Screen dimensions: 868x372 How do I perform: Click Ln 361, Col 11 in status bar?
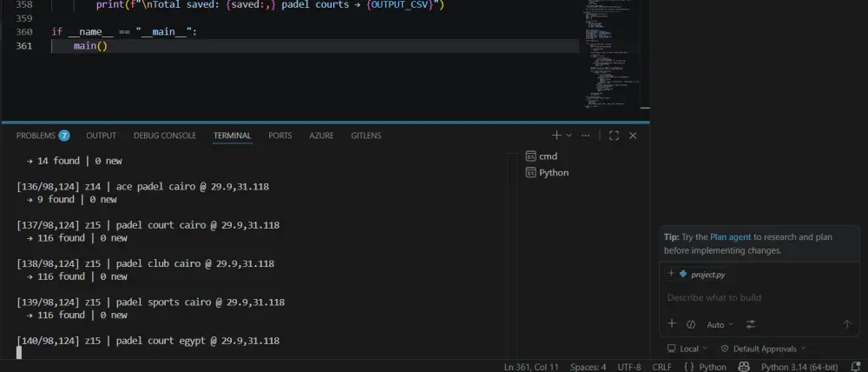[x=531, y=367]
